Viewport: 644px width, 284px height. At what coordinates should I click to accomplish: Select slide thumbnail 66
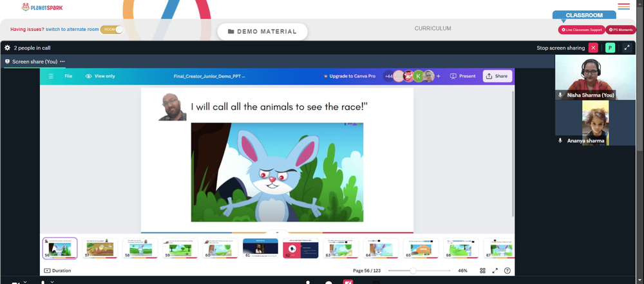(462, 248)
